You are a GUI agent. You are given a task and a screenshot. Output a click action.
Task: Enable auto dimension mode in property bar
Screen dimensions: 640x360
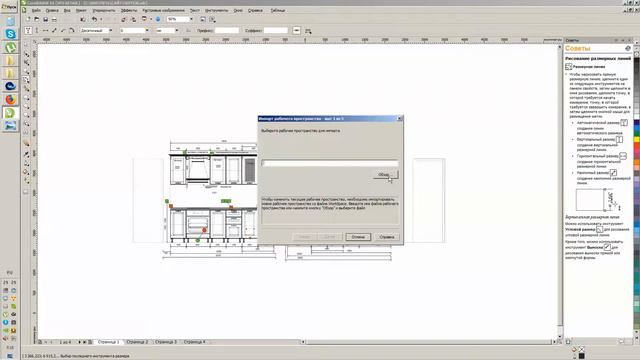[x=28, y=31]
